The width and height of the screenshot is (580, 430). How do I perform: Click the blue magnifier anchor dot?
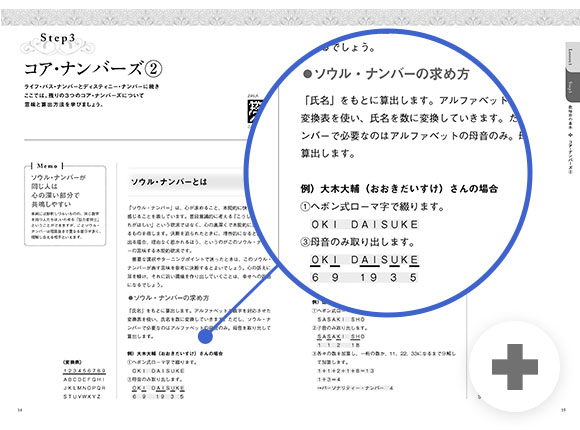tap(205, 336)
